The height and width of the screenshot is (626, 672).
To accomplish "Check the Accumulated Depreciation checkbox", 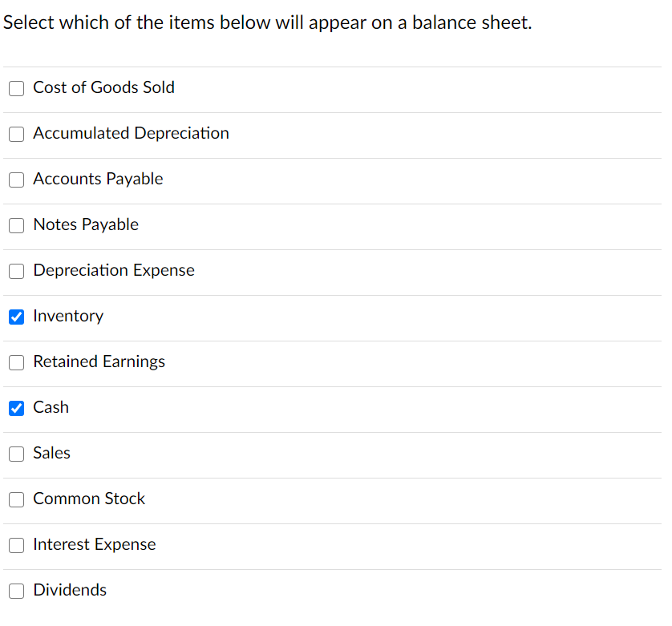I will tap(16, 134).
